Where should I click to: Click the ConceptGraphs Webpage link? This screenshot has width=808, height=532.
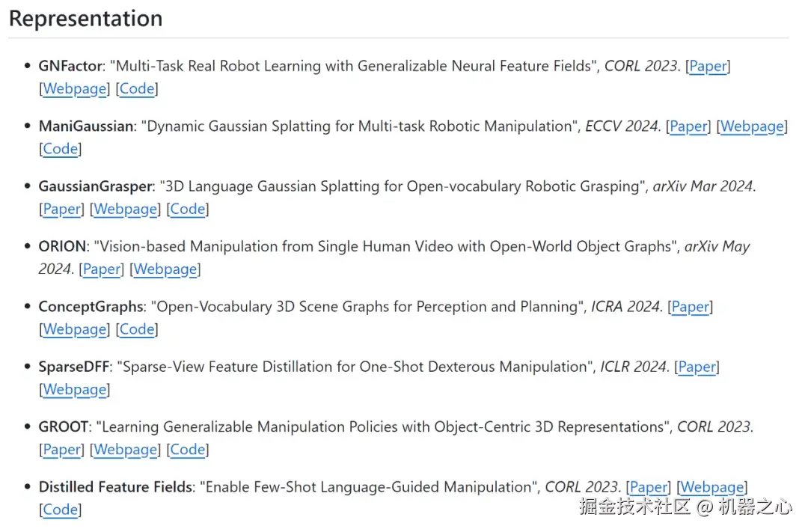74,329
